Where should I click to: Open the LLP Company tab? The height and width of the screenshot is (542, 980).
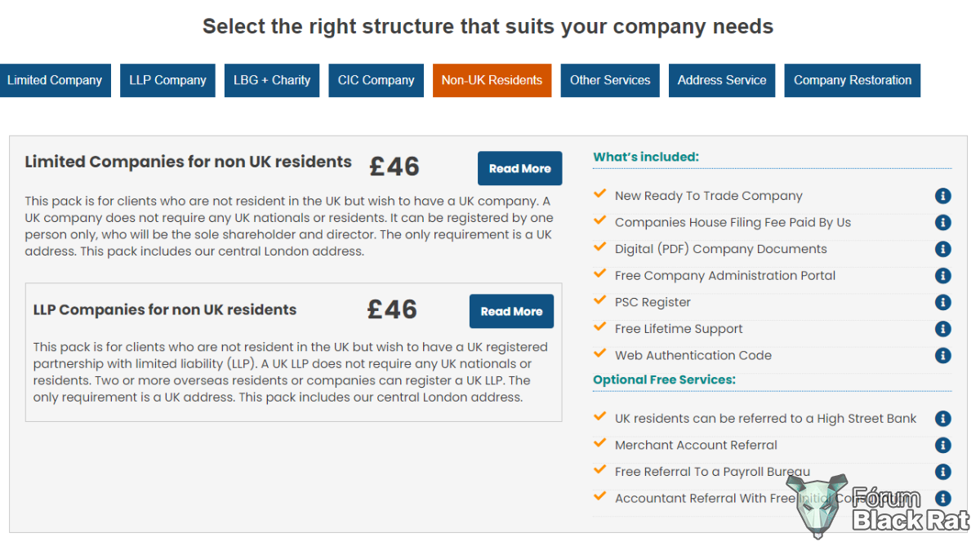point(167,80)
